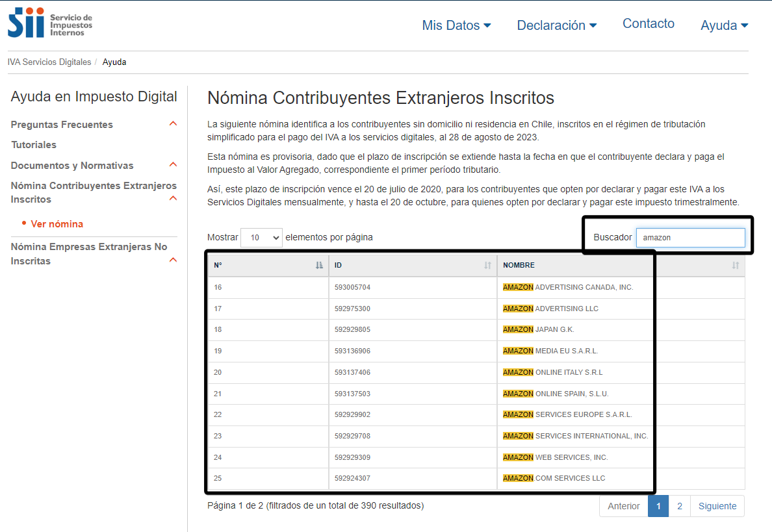Click the N° column header

point(268,265)
